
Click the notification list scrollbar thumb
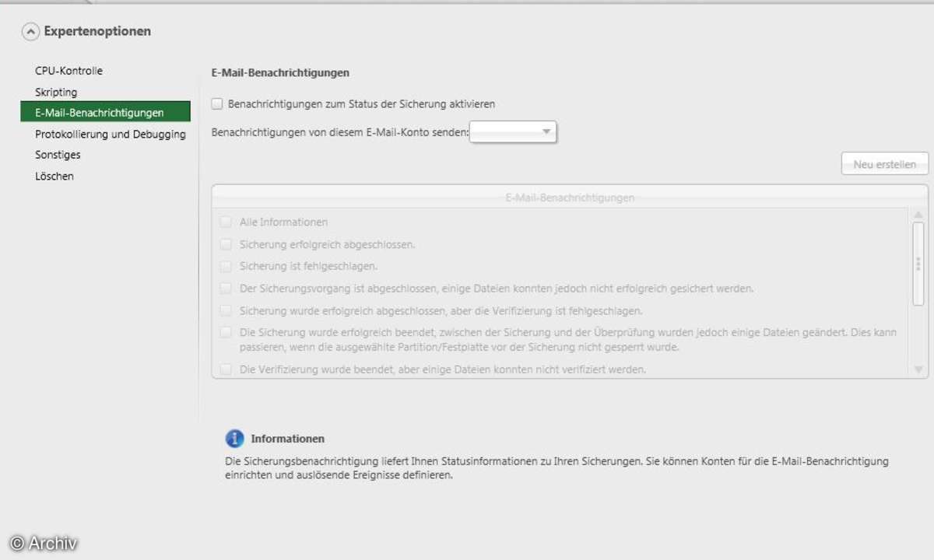[918, 264]
